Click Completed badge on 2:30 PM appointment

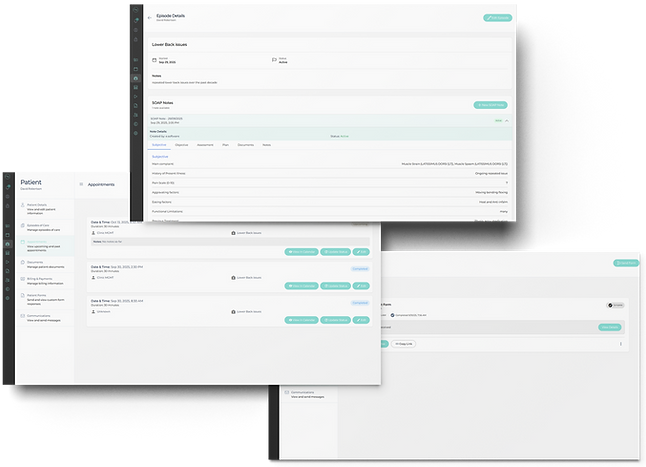[360, 269]
